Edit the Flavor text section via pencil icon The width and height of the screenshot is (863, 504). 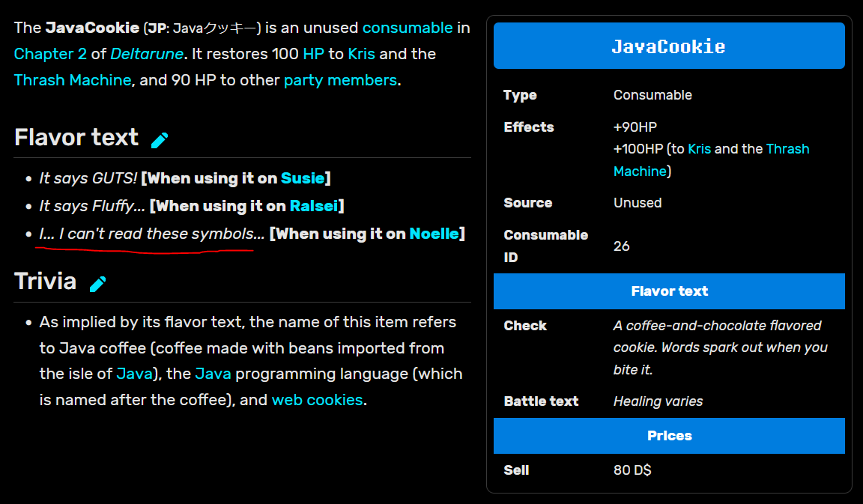[160, 140]
